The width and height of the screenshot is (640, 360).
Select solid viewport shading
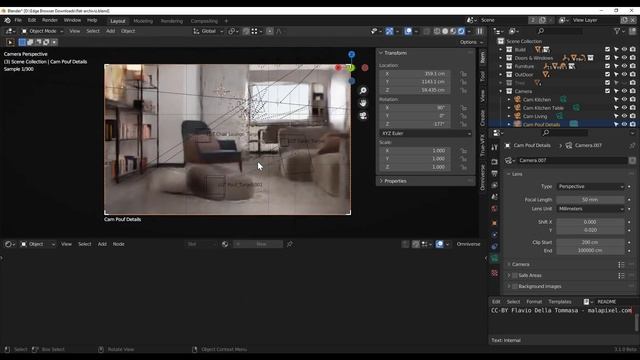(x=445, y=31)
